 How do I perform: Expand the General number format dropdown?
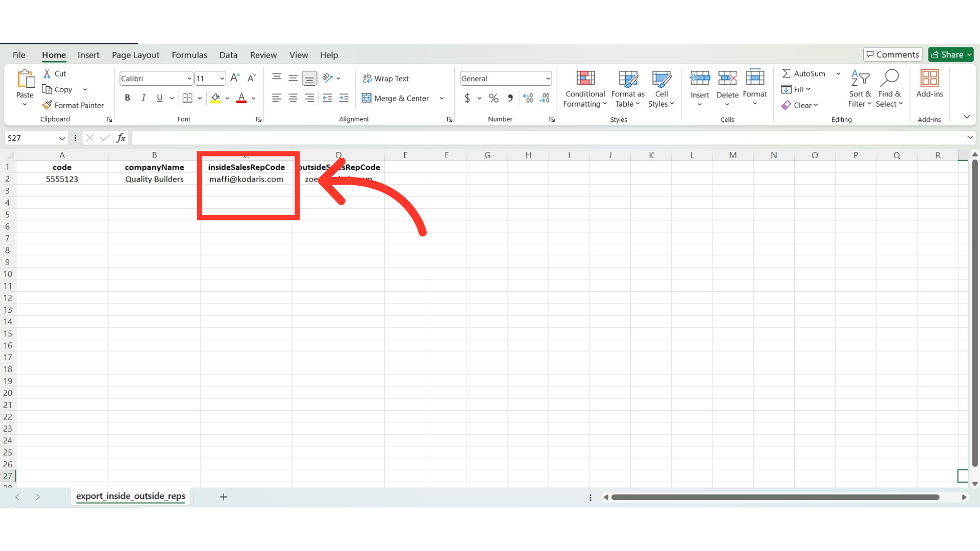point(548,79)
